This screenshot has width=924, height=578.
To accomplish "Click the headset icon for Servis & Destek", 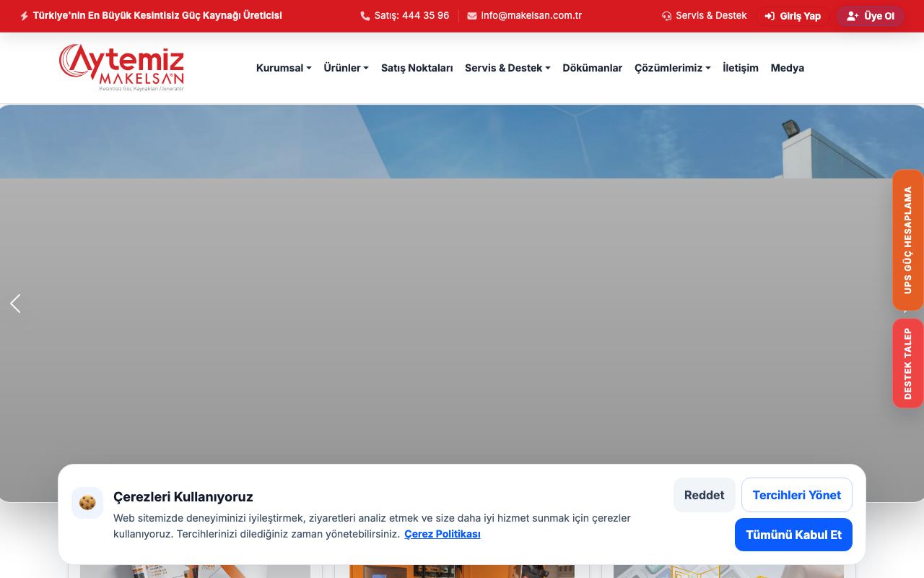I will click(666, 16).
